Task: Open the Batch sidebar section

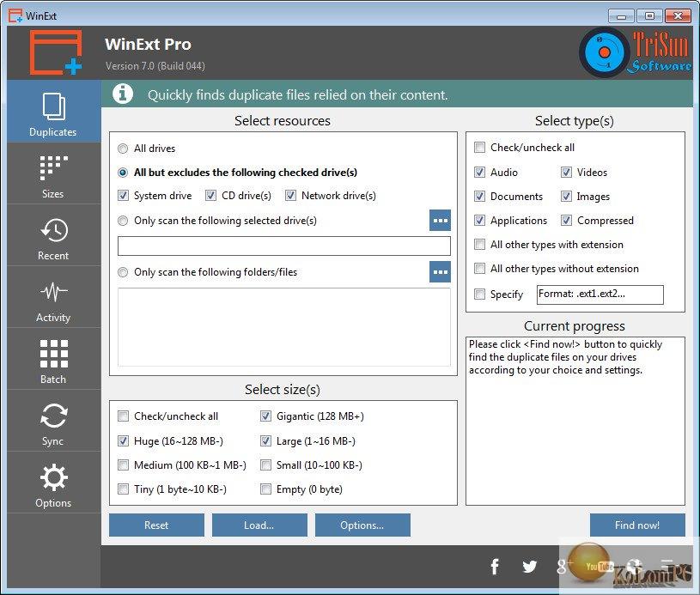Action: tap(53, 360)
